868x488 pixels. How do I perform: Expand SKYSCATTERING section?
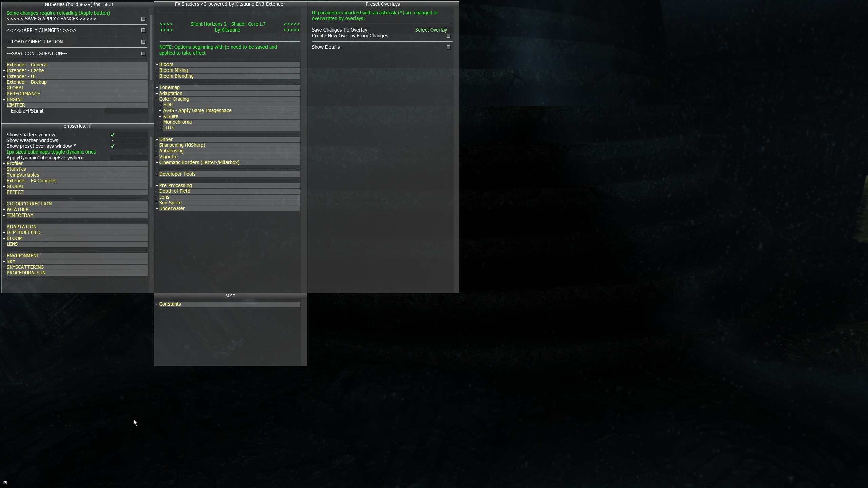tap(75, 267)
